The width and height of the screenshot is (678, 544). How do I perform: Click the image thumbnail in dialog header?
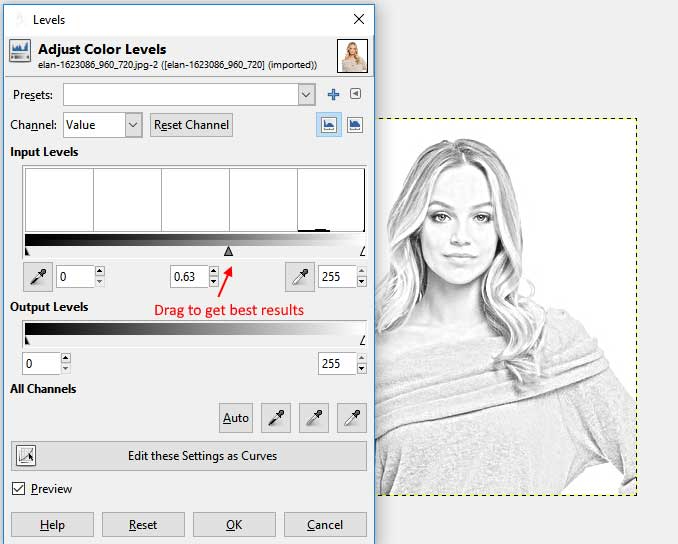click(352, 56)
